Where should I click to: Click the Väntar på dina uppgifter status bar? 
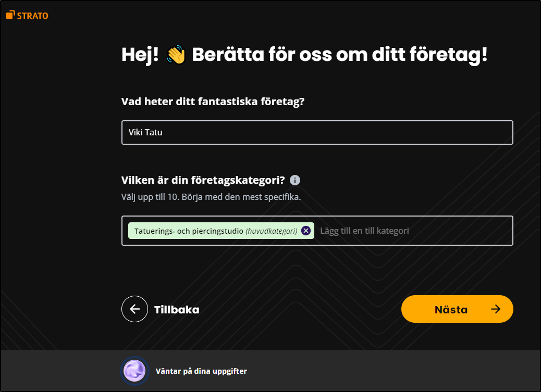pyautogui.click(x=201, y=371)
